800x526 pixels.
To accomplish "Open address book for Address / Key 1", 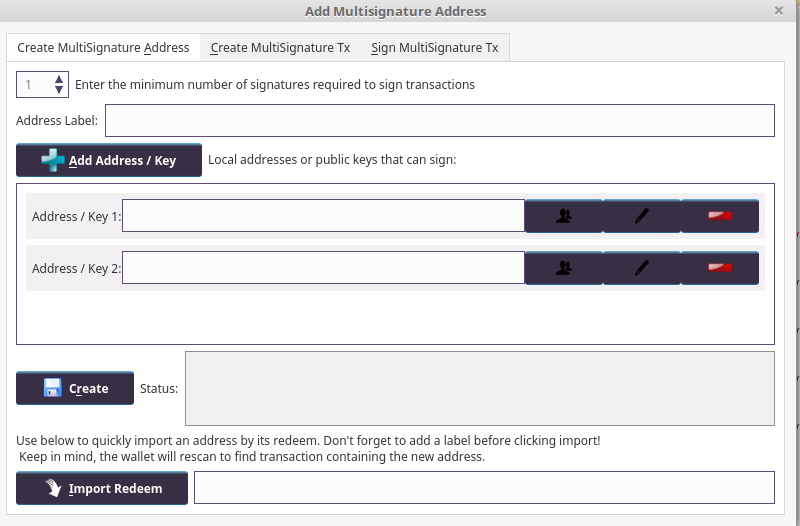I will point(564,216).
